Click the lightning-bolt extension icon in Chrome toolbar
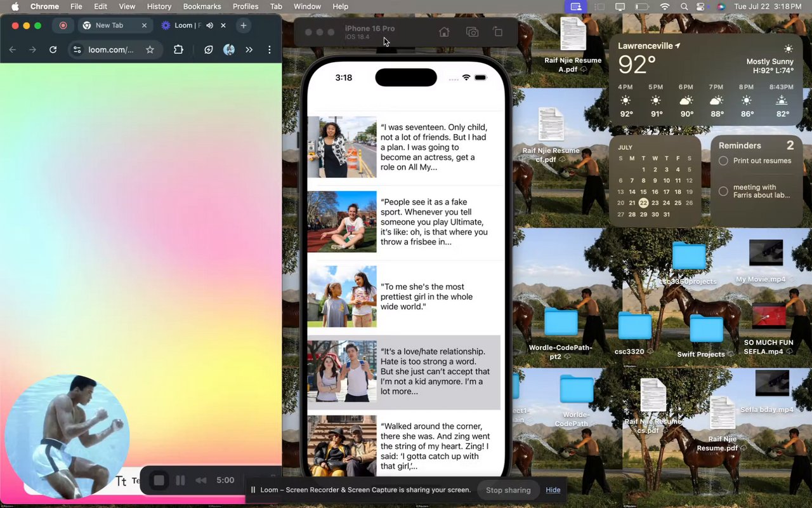The height and width of the screenshot is (508, 812). coord(209,50)
